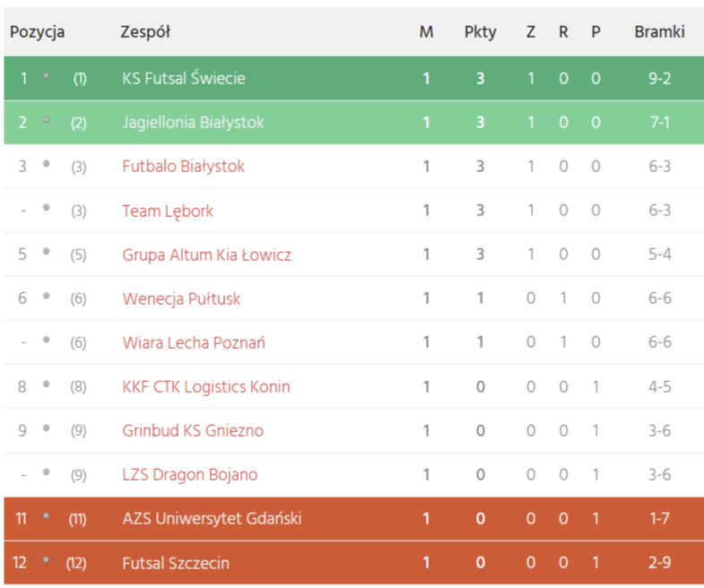Click the Zespół column header
704x588 pixels.
pos(145,32)
